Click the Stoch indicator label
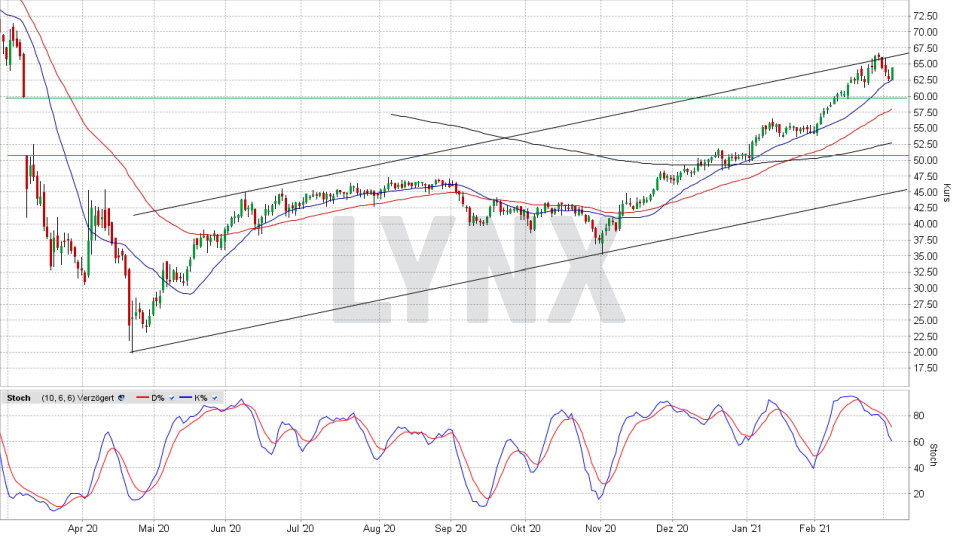This screenshot has width=960, height=540. click(x=18, y=398)
